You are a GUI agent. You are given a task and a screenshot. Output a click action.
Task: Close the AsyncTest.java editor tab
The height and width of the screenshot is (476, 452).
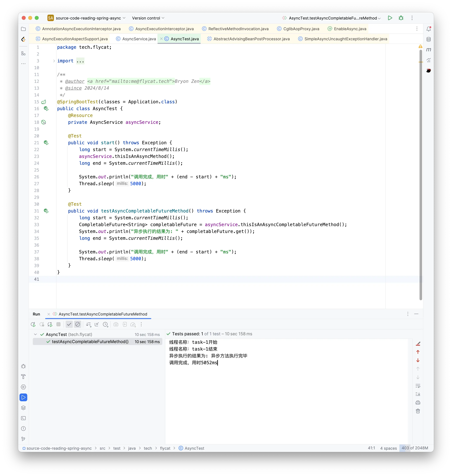(161, 39)
